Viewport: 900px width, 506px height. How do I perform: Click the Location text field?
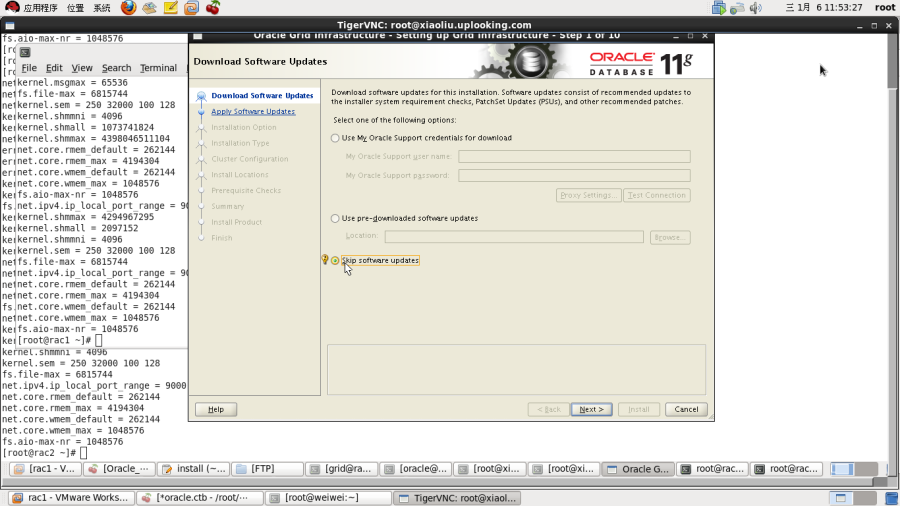(514, 236)
